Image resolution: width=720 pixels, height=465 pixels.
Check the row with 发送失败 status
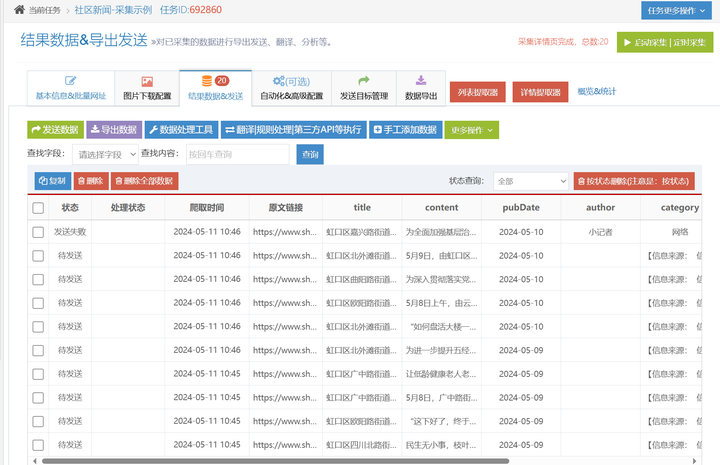point(38,232)
